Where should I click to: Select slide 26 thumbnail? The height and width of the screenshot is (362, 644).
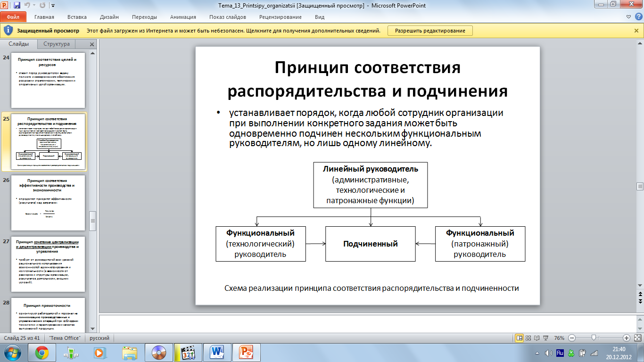click(48, 203)
